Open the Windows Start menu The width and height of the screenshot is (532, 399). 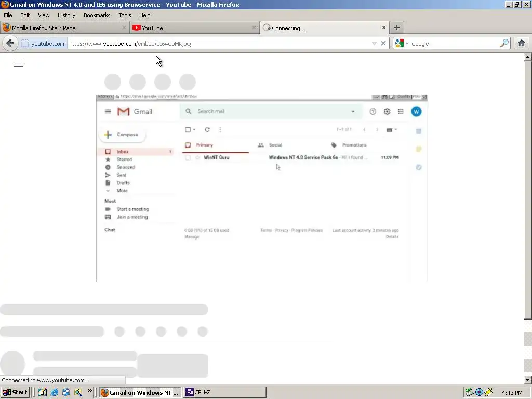15,393
